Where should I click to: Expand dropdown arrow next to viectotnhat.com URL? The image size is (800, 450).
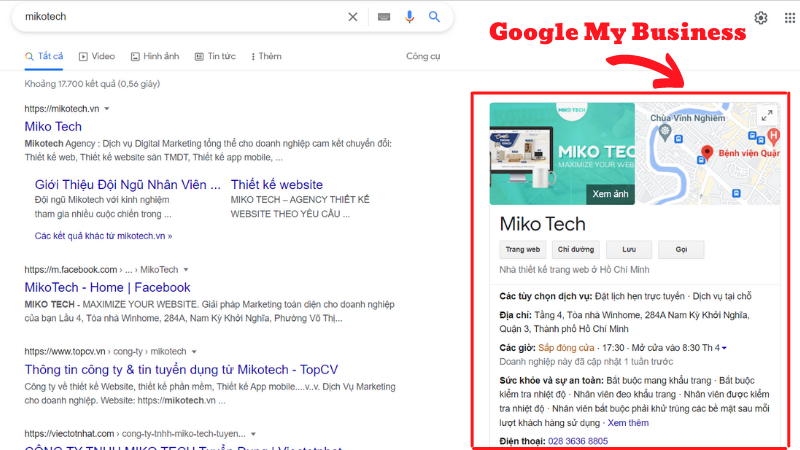tap(253, 434)
